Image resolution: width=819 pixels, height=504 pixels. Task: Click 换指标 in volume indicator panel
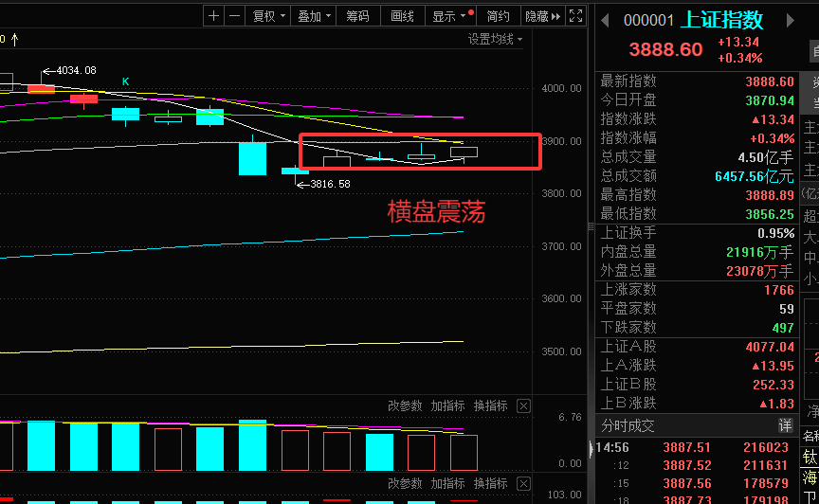pyautogui.click(x=490, y=405)
